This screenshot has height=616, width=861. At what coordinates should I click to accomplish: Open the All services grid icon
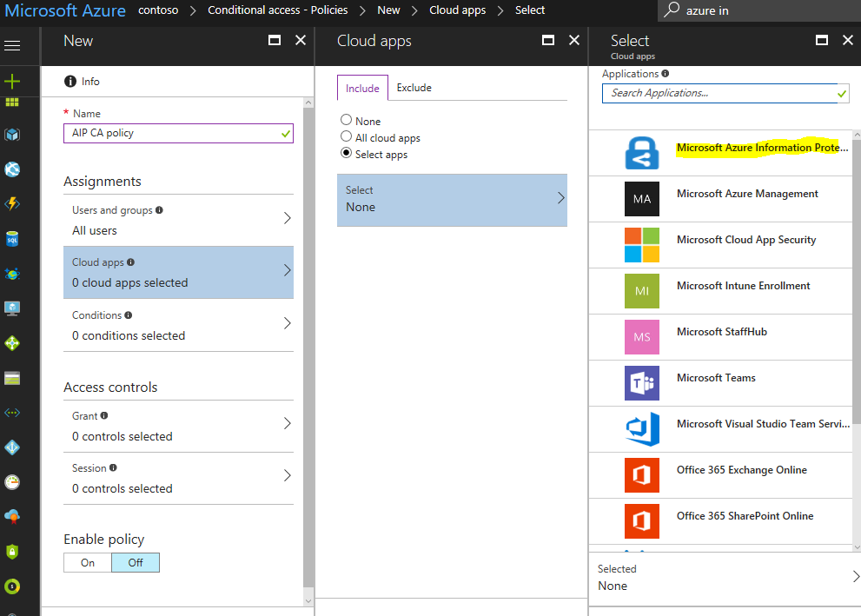[x=12, y=103]
